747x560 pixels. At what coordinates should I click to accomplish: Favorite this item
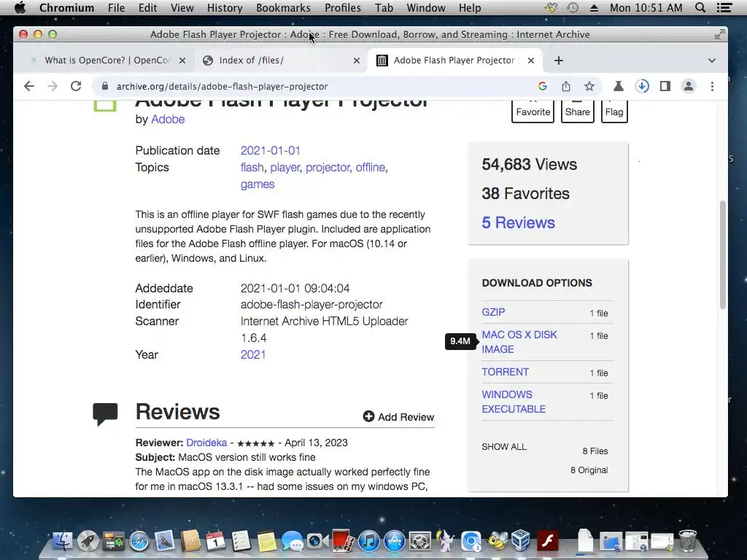(533, 111)
